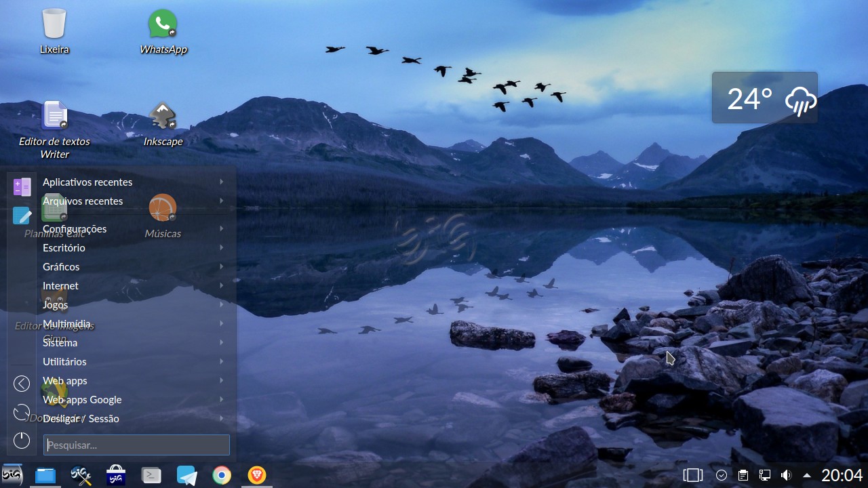Click the logout back-arrow icon in menu

[22, 384]
